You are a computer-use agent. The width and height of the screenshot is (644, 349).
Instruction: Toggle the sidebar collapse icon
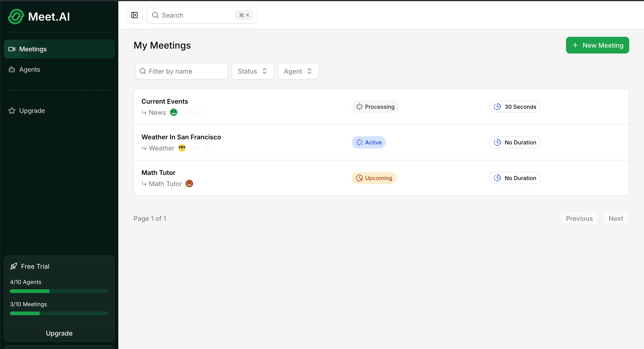click(x=134, y=15)
